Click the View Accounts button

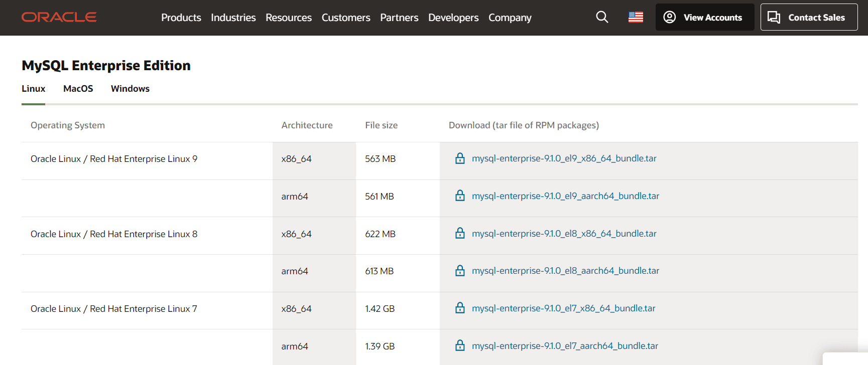click(x=705, y=17)
